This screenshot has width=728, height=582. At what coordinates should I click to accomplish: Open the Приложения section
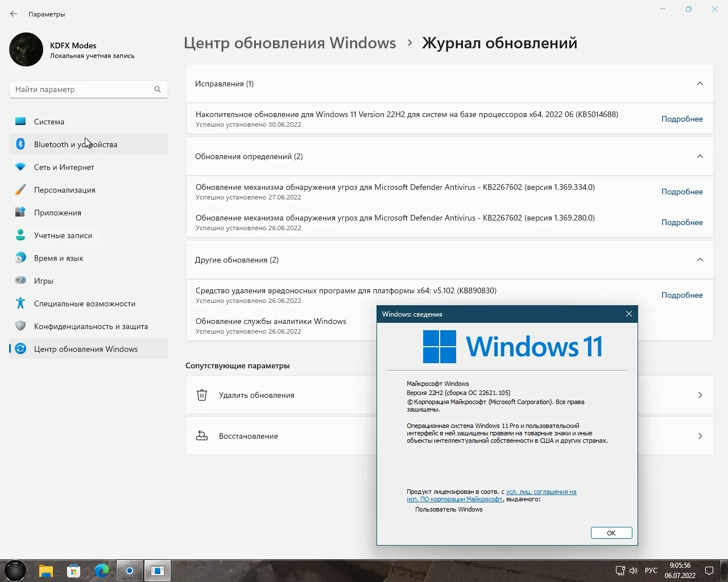(x=89, y=213)
